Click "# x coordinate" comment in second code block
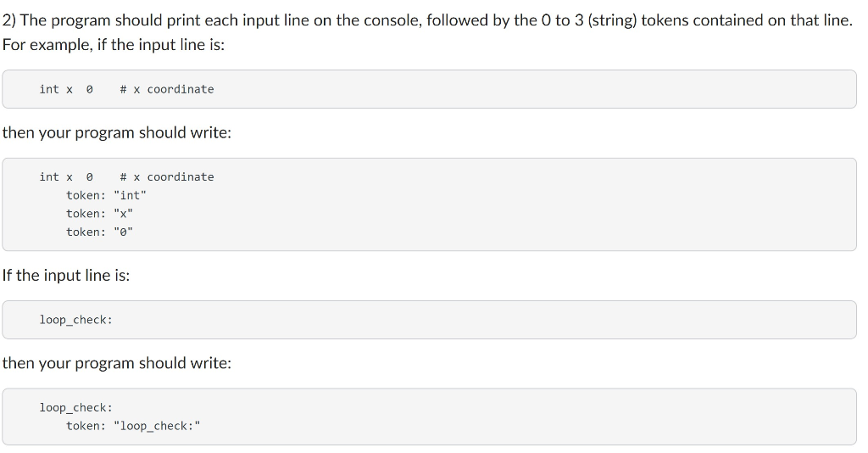868x453 pixels. [x=167, y=176]
